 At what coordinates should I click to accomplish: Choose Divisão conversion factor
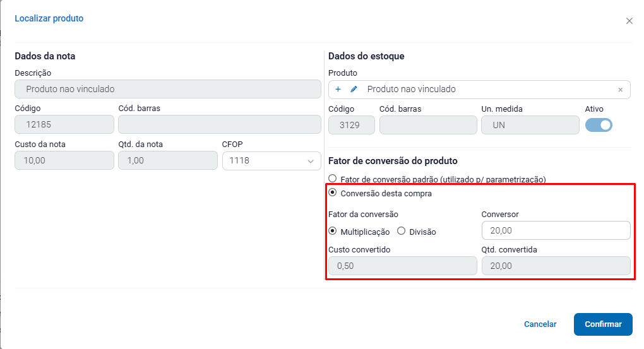click(x=401, y=231)
